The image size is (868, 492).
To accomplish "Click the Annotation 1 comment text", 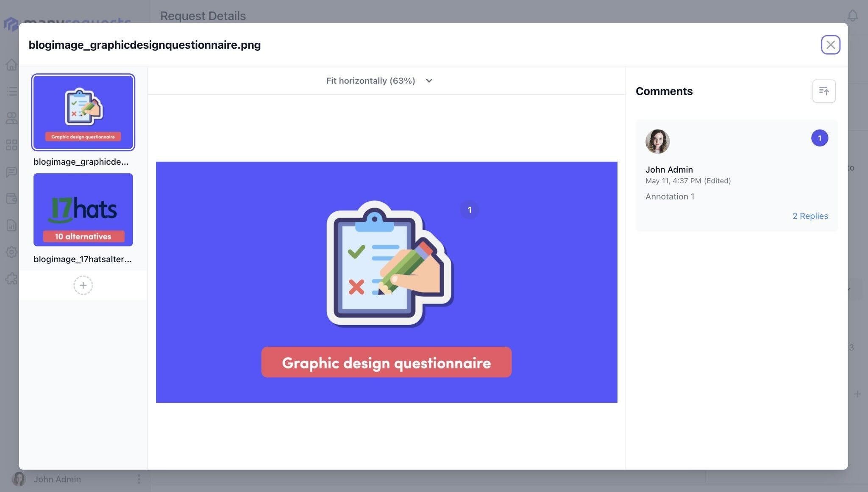I will (x=670, y=196).
